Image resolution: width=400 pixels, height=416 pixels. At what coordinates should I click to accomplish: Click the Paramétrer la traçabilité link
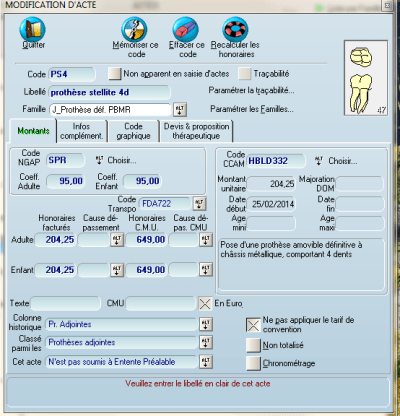tap(251, 90)
